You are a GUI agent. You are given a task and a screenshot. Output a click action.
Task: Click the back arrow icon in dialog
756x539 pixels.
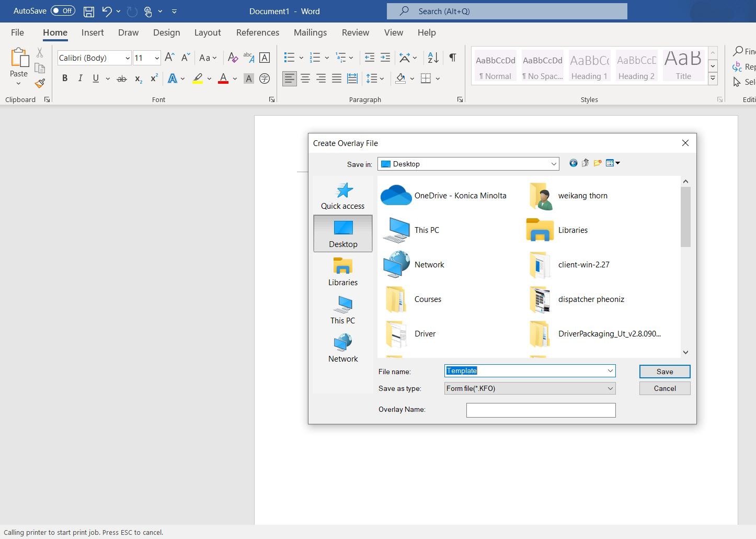[574, 163]
